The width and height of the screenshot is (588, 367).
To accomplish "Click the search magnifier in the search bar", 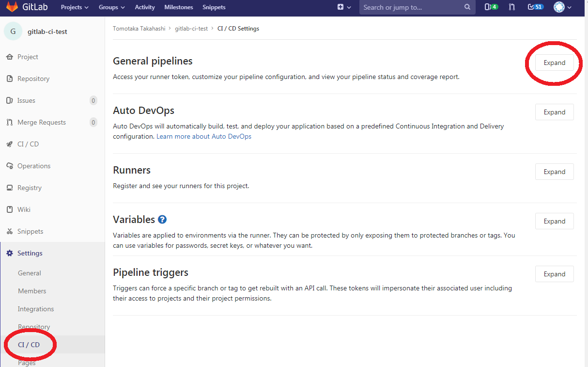I will click(466, 7).
